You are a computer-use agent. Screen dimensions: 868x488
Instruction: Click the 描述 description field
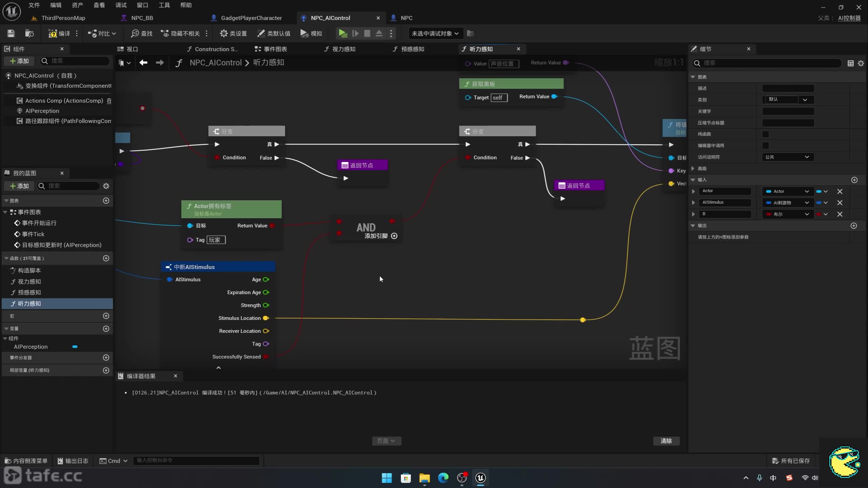[x=788, y=88]
